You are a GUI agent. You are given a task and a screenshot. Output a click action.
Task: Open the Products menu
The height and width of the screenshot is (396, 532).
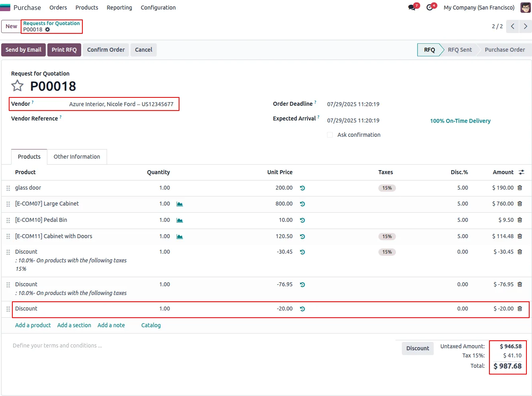click(87, 8)
